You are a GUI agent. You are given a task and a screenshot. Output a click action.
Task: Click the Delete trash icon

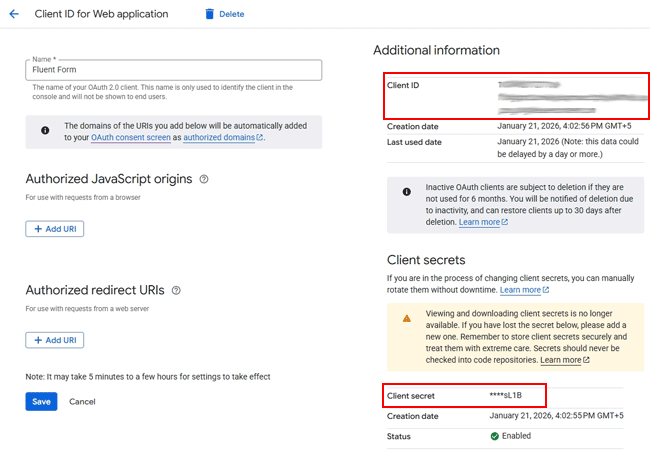210,14
